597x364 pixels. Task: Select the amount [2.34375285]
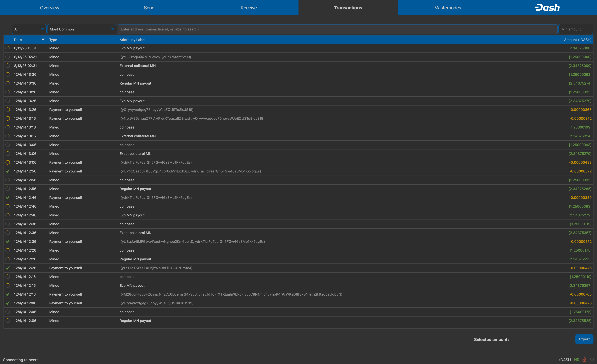pos(580,189)
